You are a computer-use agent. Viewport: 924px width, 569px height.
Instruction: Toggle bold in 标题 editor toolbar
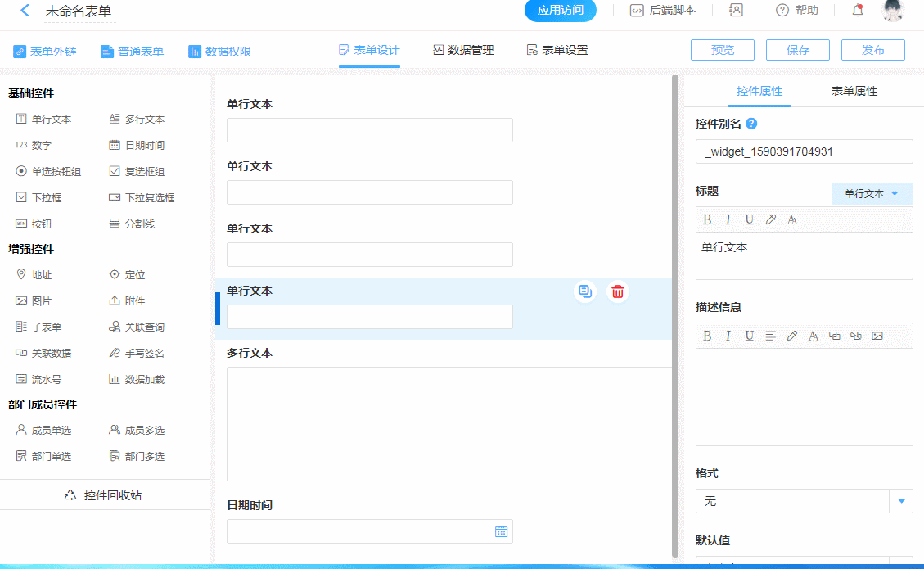tap(707, 219)
